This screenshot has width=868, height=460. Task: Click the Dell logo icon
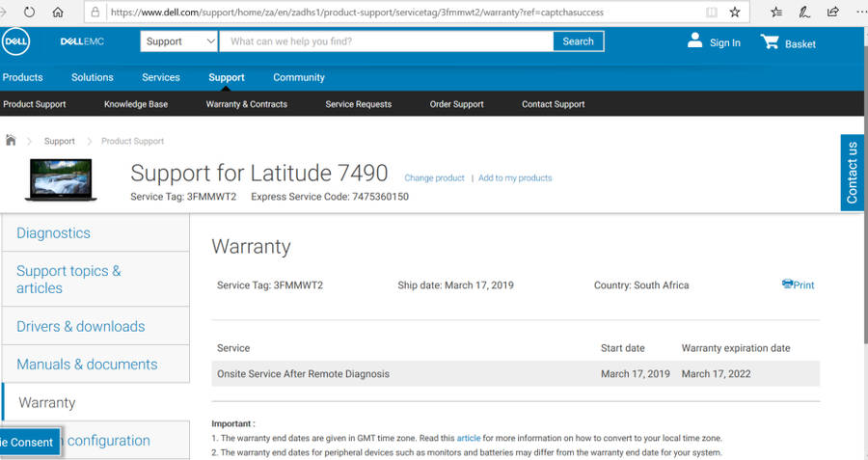click(x=16, y=41)
